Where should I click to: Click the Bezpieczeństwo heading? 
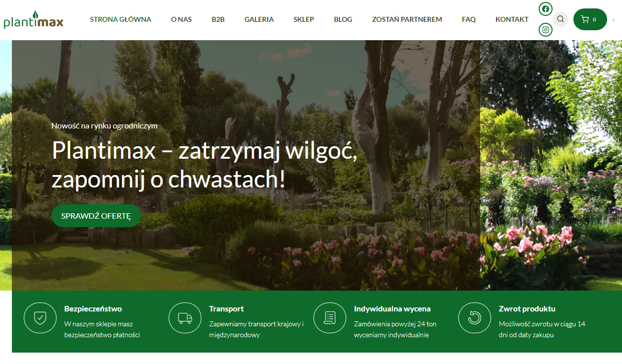tap(93, 308)
